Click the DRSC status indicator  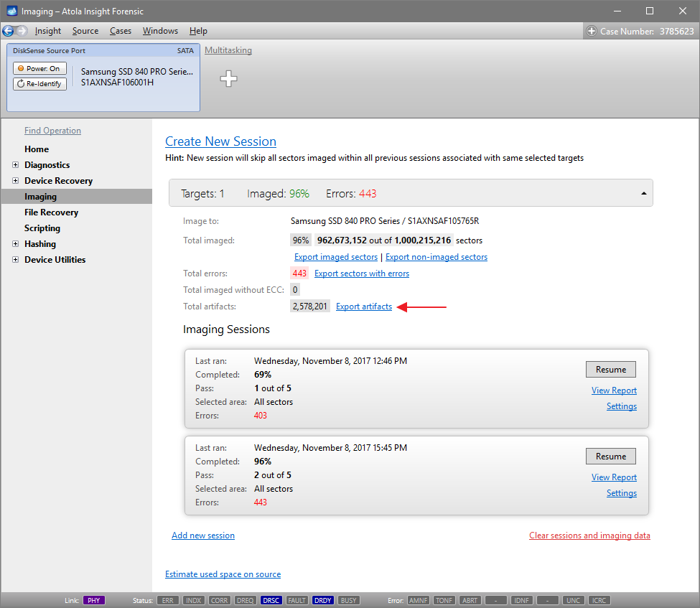click(271, 600)
